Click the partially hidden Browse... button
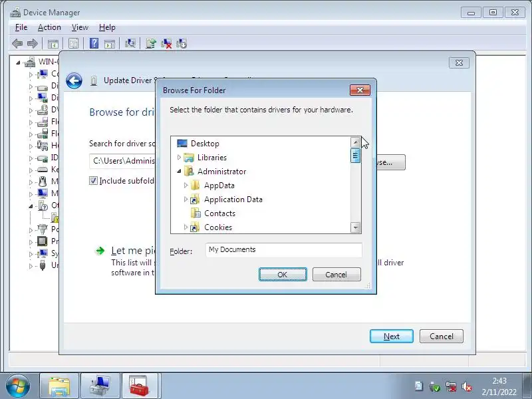The width and height of the screenshot is (532, 399). tap(391, 162)
